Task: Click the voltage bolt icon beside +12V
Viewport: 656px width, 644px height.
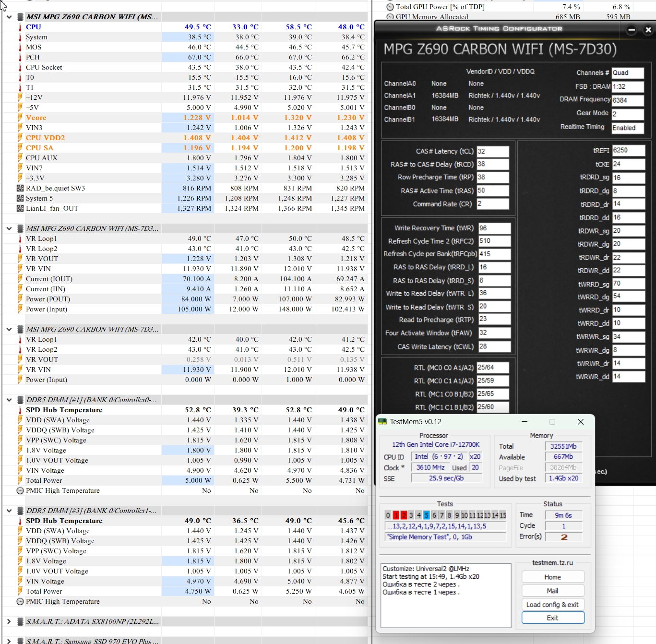Action: click(20, 97)
